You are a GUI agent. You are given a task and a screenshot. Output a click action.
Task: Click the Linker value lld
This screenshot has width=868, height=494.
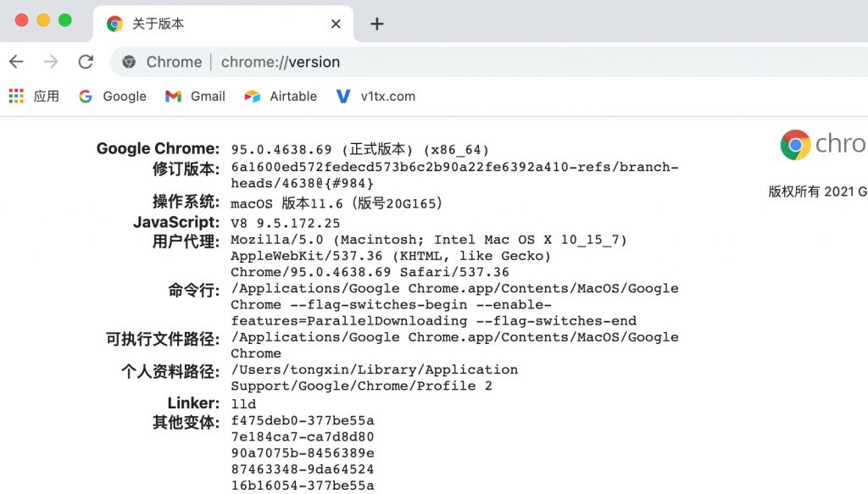(x=243, y=404)
